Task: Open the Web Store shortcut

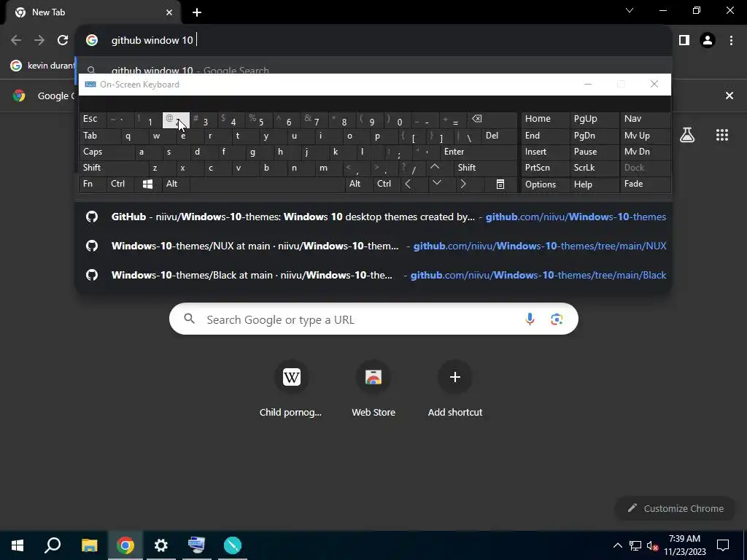Action: (x=373, y=389)
